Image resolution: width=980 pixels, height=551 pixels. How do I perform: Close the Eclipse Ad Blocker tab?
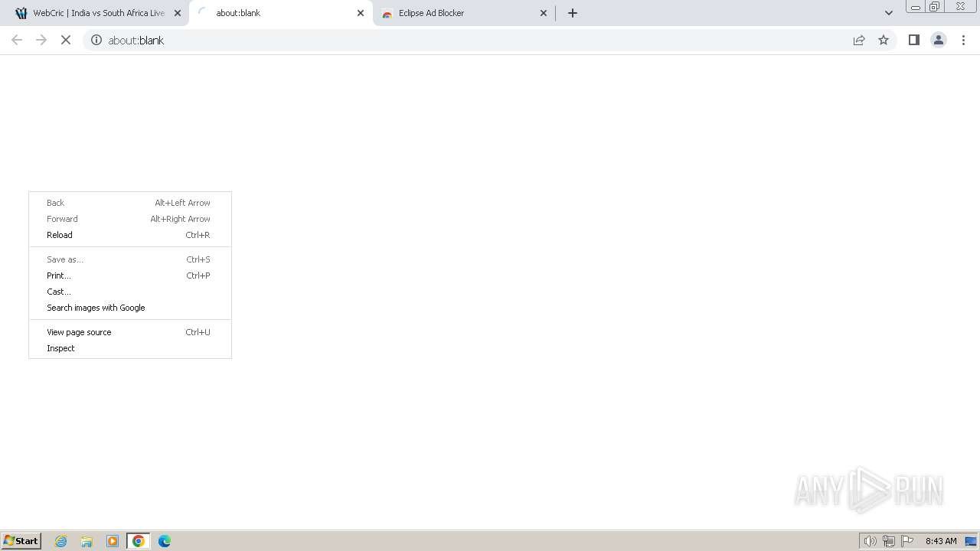544,13
